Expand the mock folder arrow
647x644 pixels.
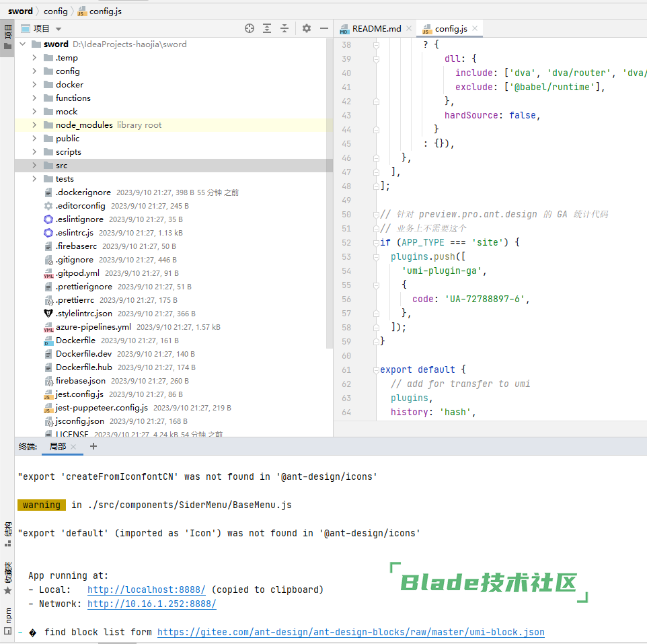(x=35, y=112)
